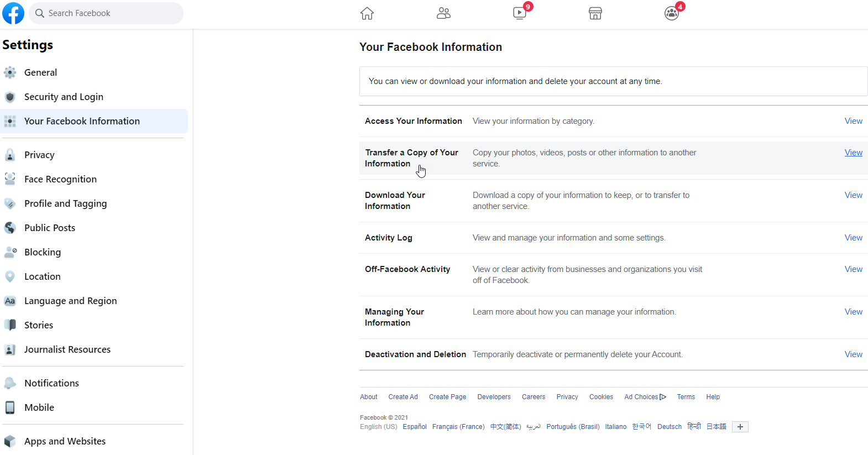Open the Careers footer link
The width and height of the screenshot is (868, 455).
534,397
